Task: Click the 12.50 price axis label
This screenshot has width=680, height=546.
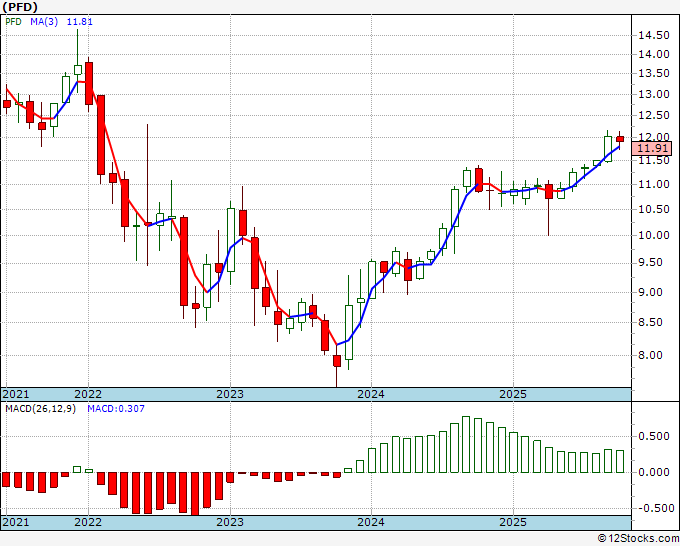Action: click(654, 116)
